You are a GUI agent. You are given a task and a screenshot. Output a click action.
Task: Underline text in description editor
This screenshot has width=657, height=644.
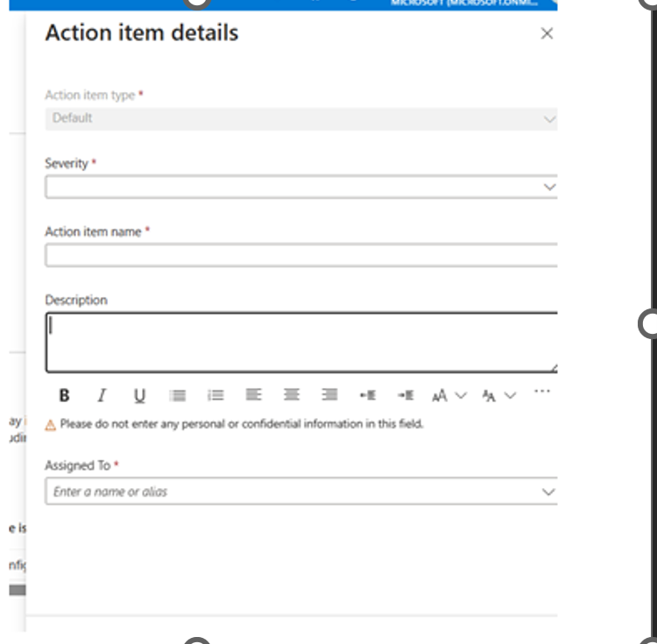pos(139,395)
